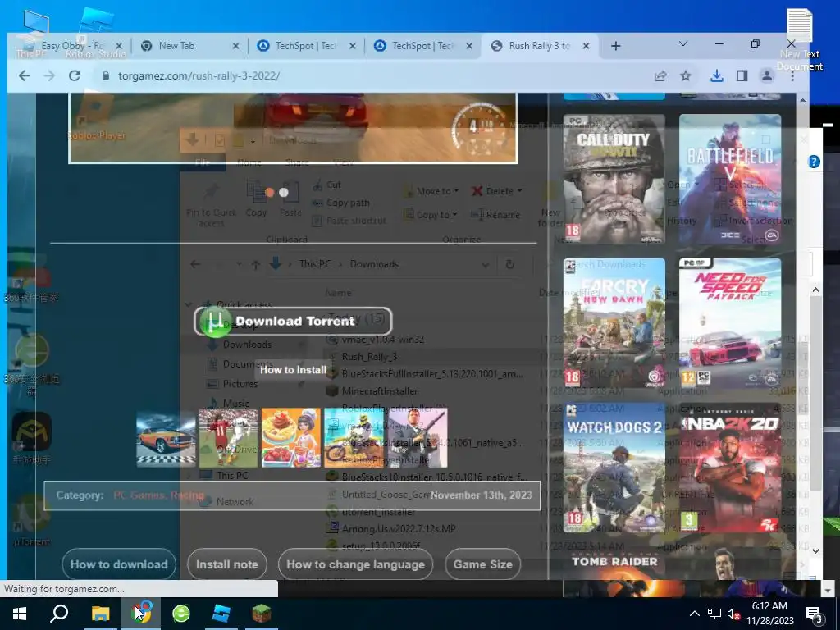The image size is (840, 630).
Task: Click the cooking game ad thumbnail
Action: (291, 438)
